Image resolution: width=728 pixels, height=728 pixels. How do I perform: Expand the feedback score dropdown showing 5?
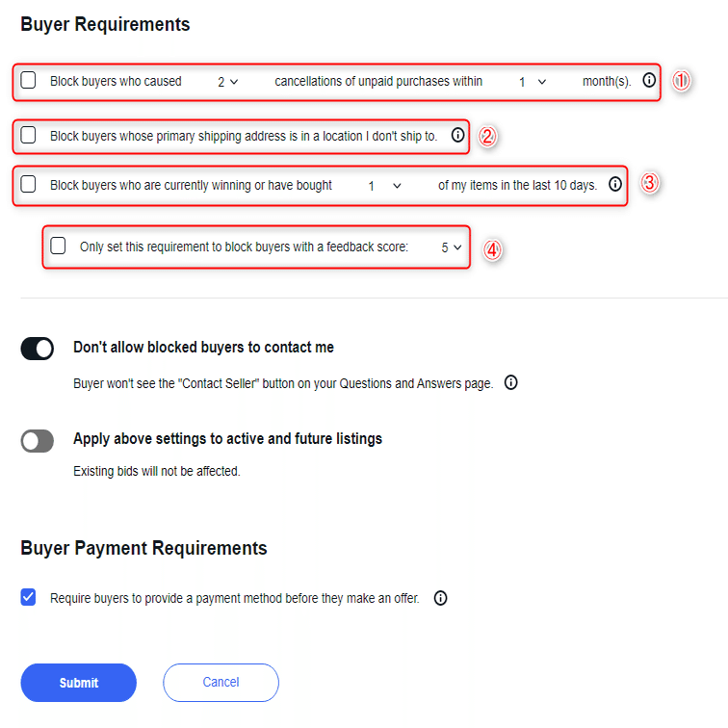[x=452, y=247]
